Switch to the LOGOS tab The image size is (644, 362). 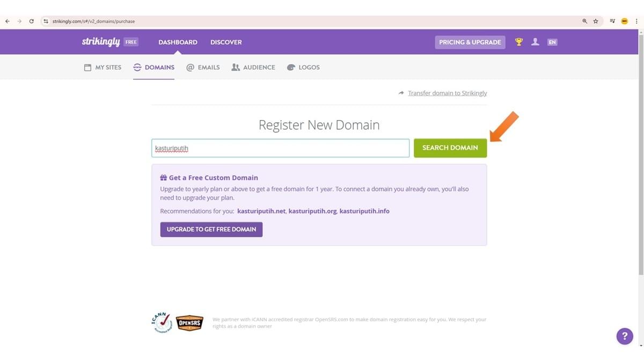[x=303, y=68]
